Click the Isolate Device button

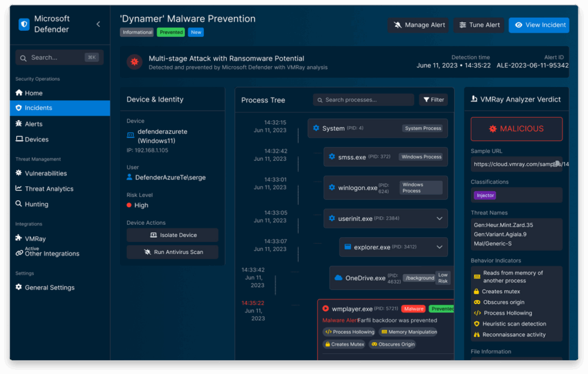(x=172, y=235)
